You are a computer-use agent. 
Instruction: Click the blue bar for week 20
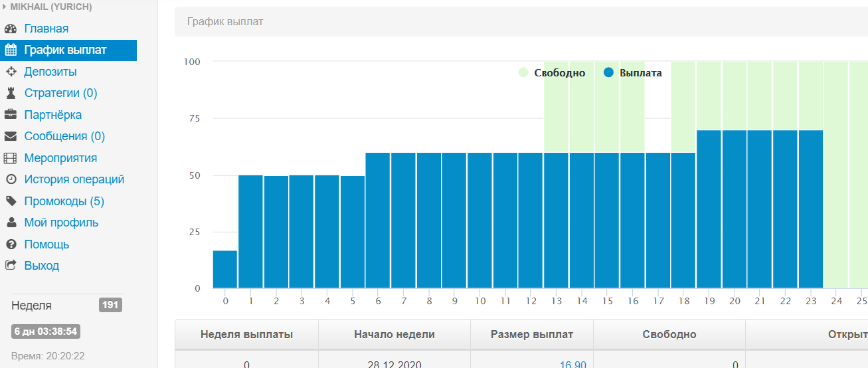(734, 209)
